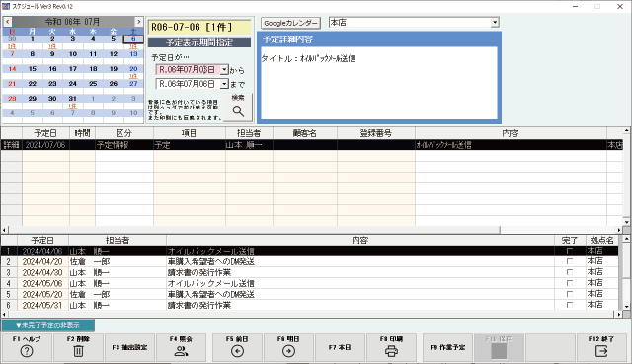Screen dimensions: 632x364
Task: Show next month in the calendar
Action: point(138,22)
